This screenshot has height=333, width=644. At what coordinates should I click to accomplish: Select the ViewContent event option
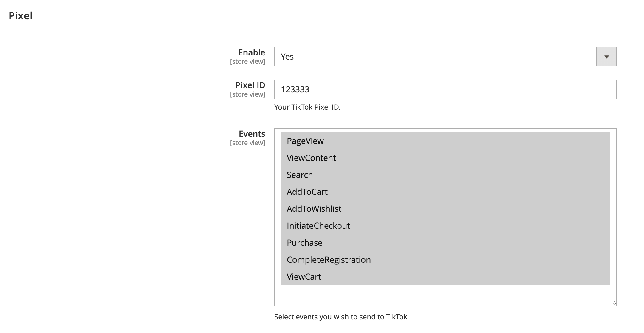coord(311,158)
